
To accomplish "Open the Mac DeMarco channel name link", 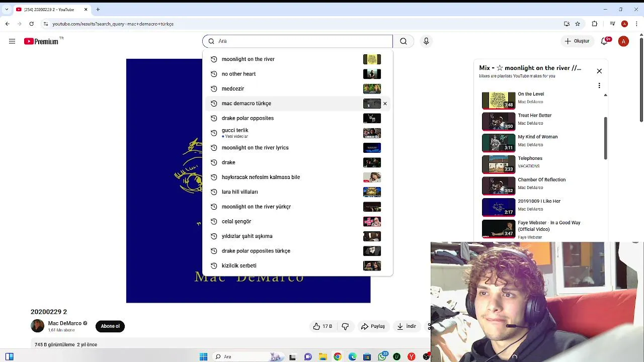I will click(x=64, y=323).
